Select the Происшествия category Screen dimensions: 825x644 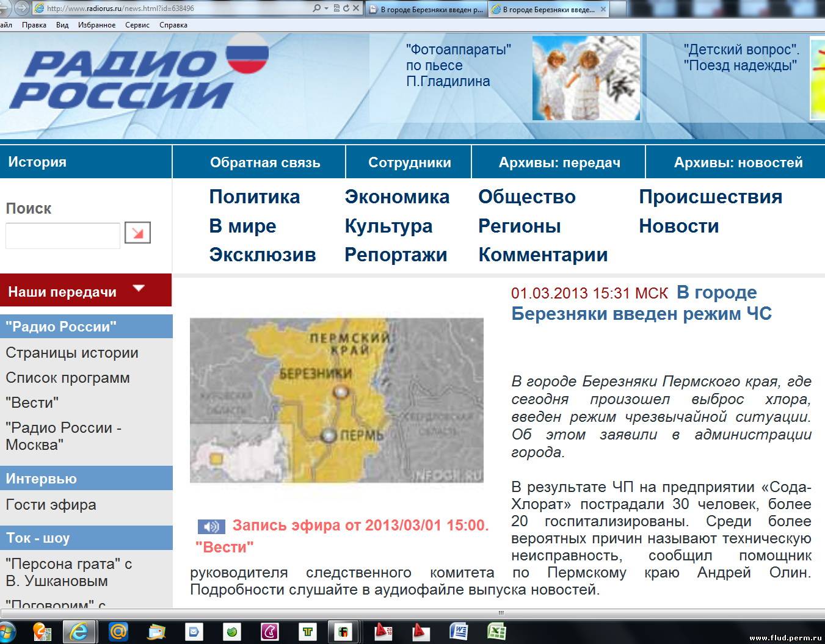click(x=710, y=197)
